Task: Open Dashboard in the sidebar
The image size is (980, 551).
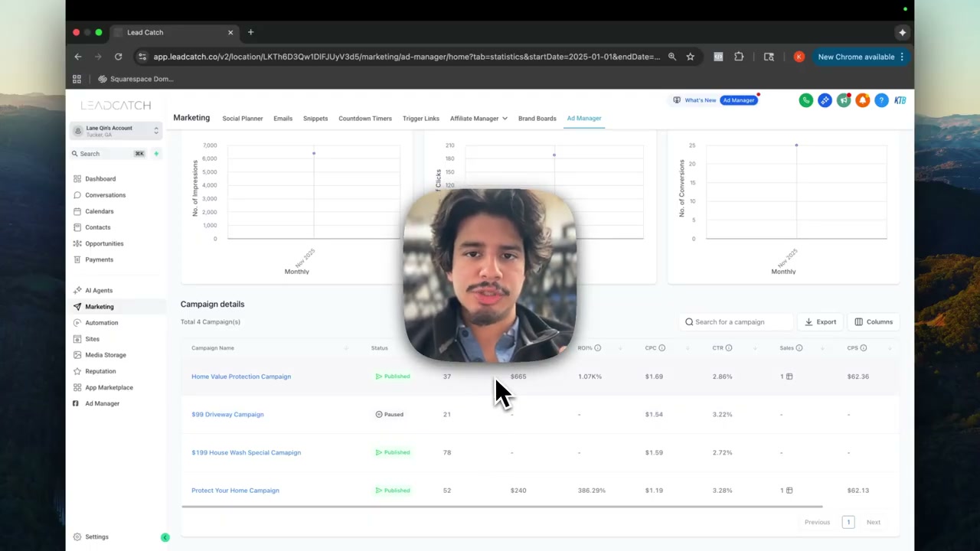Action: click(x=100, y=179)
